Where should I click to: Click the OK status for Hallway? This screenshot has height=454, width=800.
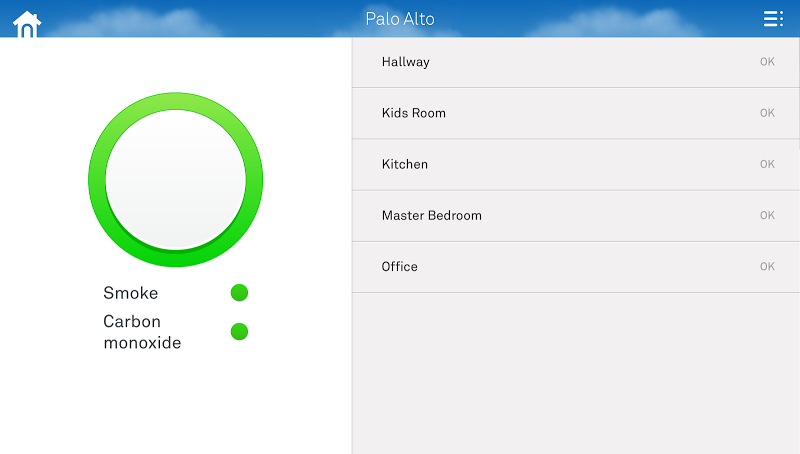(767, 62)
